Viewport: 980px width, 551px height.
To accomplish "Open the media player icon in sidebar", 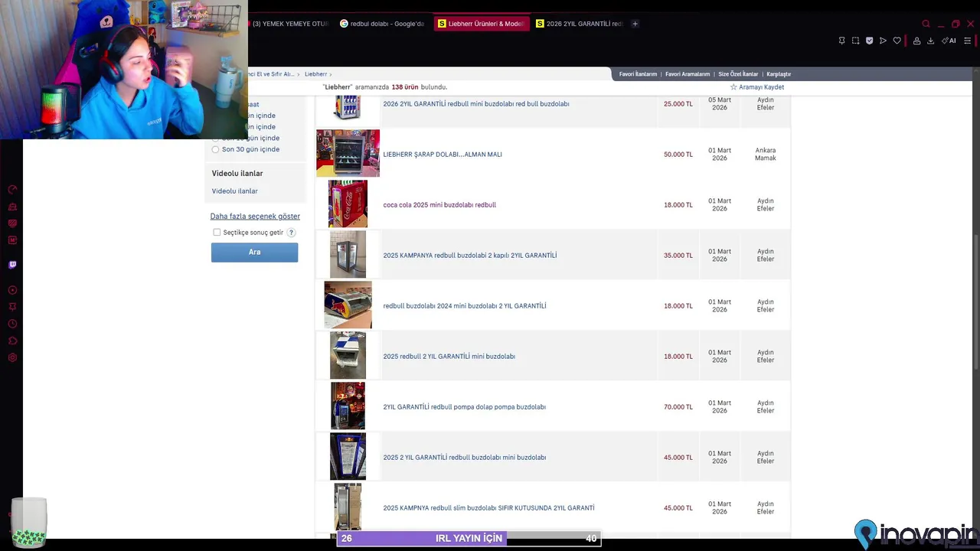I will (x=12, y=290).
